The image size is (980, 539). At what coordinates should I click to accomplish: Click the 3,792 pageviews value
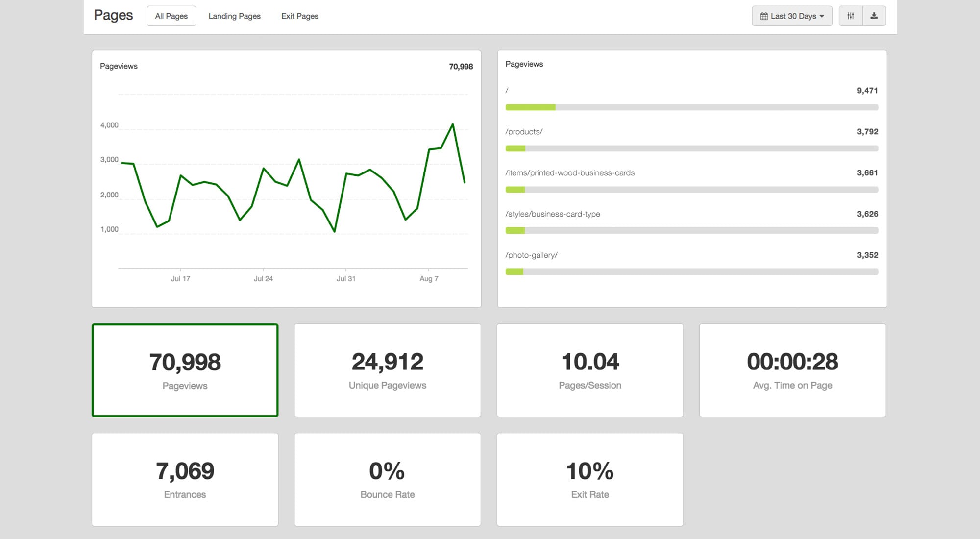(867, 132)
